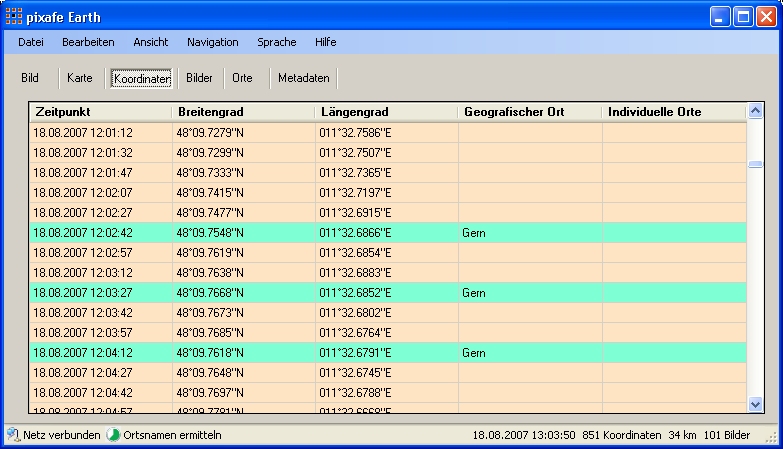The height and width of the screenshot is (449, 783).
Task: Open the Navigation menu
Action: pyautogui.click(x=212, y=42)
